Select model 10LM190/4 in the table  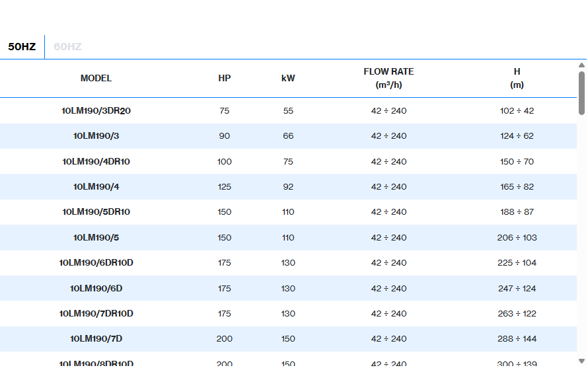click(x=96, y=187)
